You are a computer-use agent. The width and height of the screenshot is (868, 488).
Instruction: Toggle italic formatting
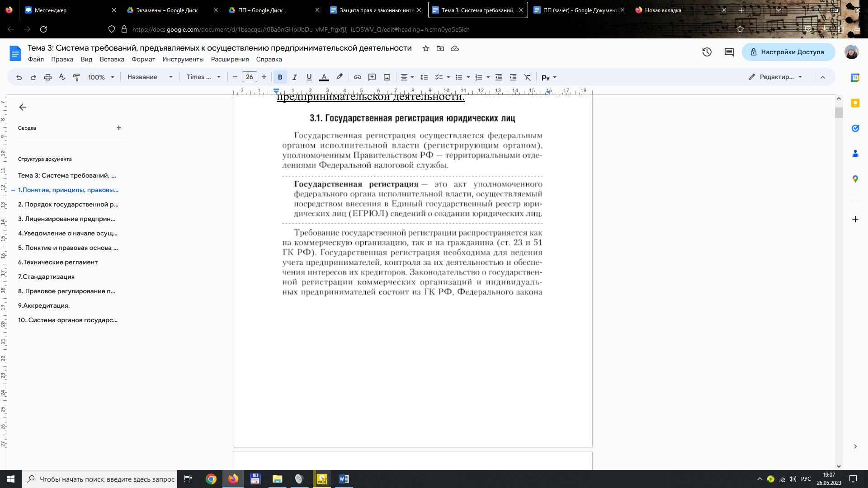(x=295, y=77)
